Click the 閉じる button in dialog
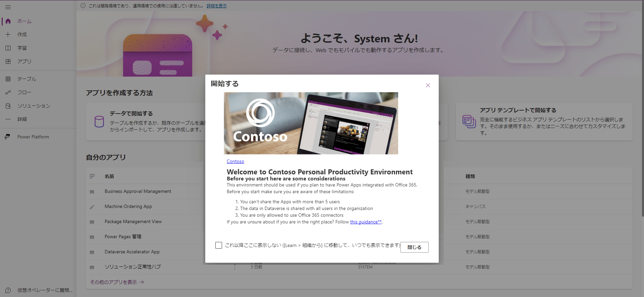 pos(415,247)
